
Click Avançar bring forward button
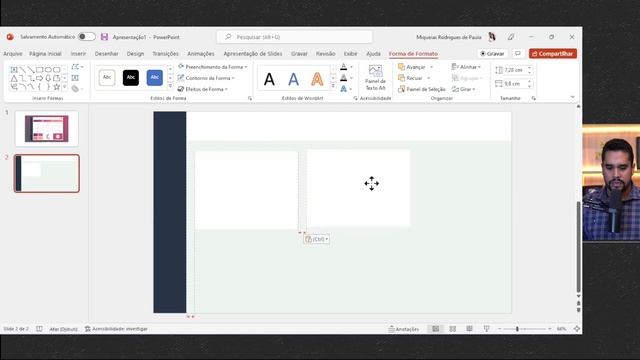point(412,67)
